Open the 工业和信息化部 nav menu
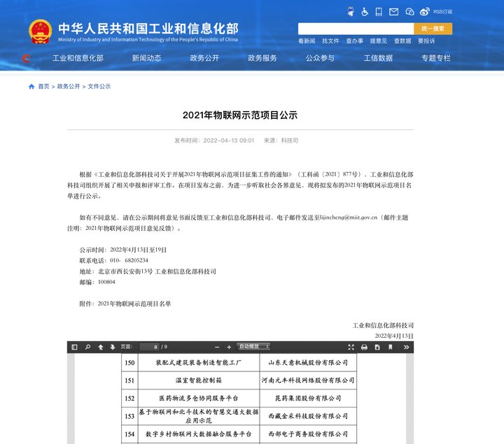 (78, 58)
